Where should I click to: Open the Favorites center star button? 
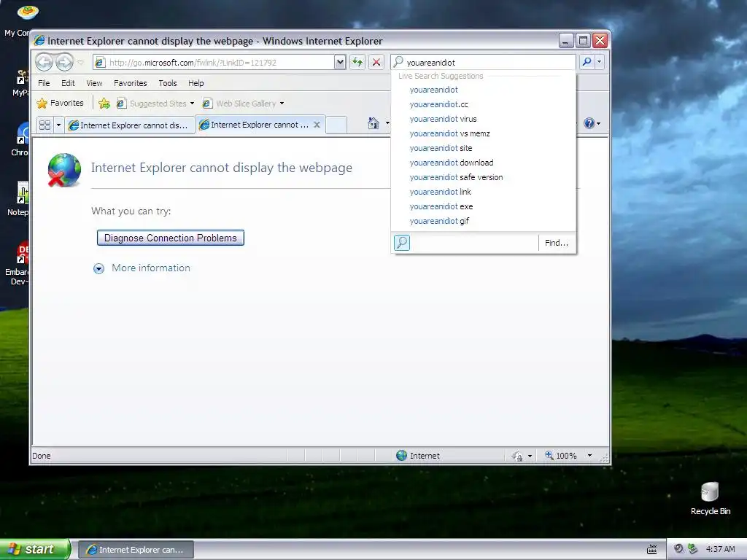click(60, 103)
